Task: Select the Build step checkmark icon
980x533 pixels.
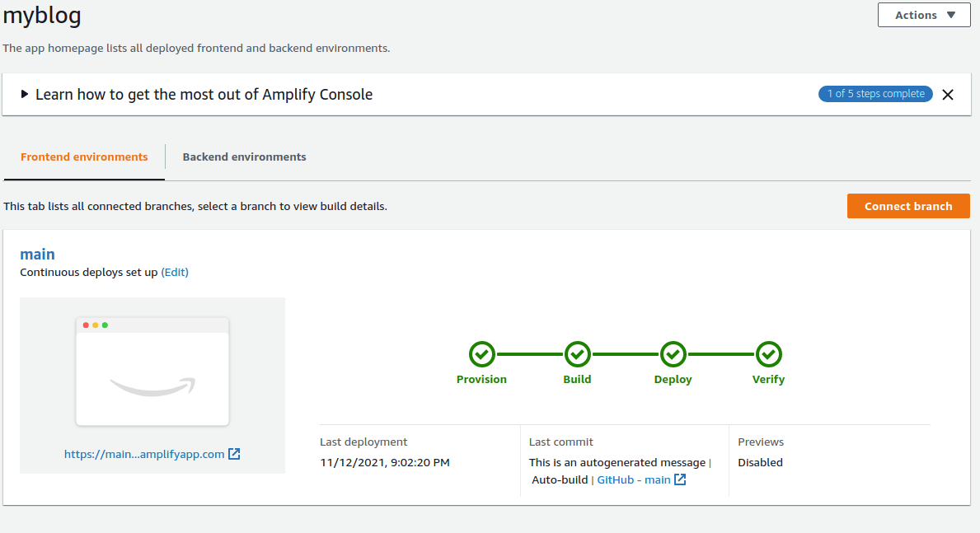Action: (577, 354)
